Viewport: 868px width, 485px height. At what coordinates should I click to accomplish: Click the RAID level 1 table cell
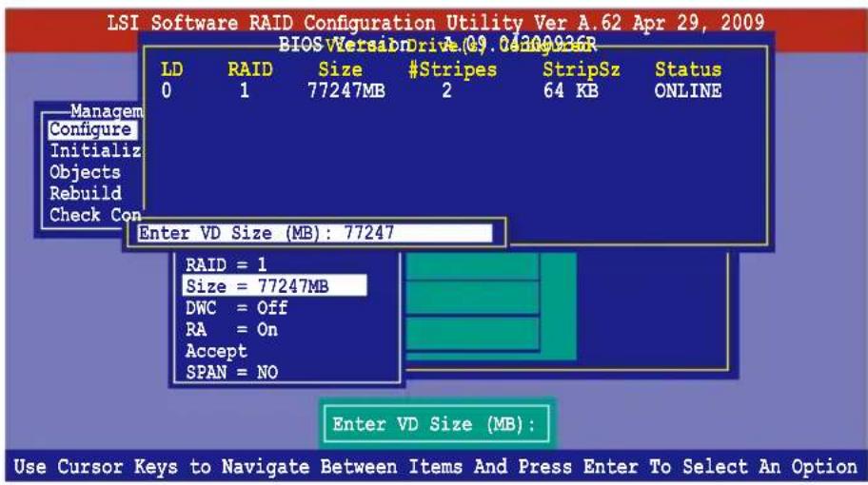pos(244,90)
